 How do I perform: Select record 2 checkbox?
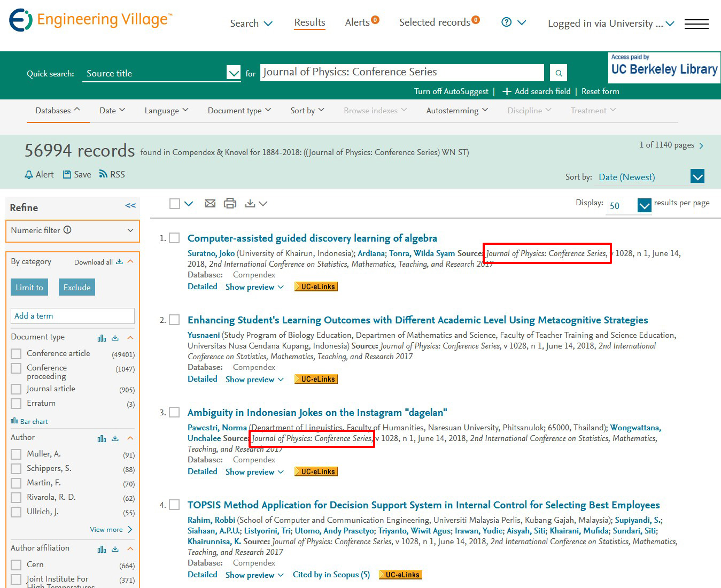[174, 320]
